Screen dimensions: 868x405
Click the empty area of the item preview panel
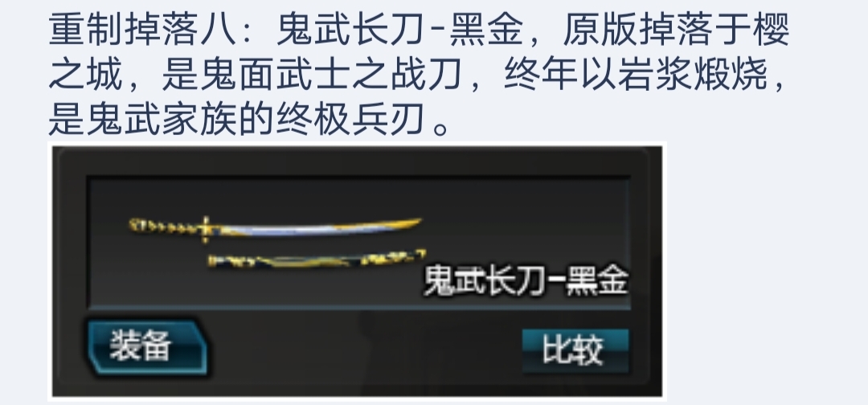(x=526, y=221)
